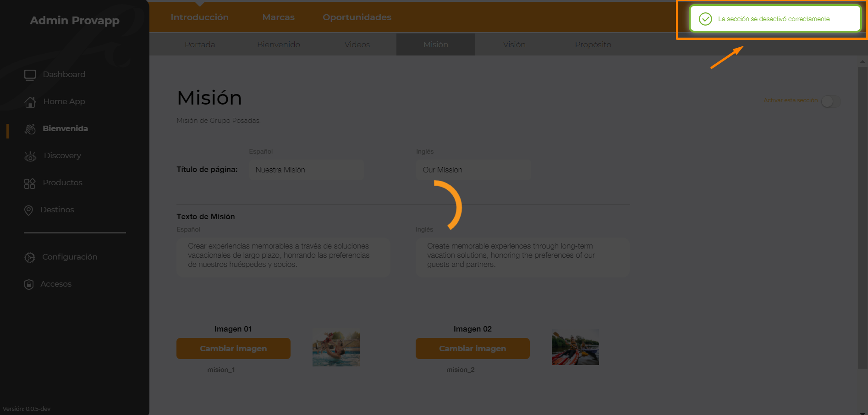Switch to the Videos sub-tab
Viewport: 868px width, 415px height.
(x=357, y=44)
